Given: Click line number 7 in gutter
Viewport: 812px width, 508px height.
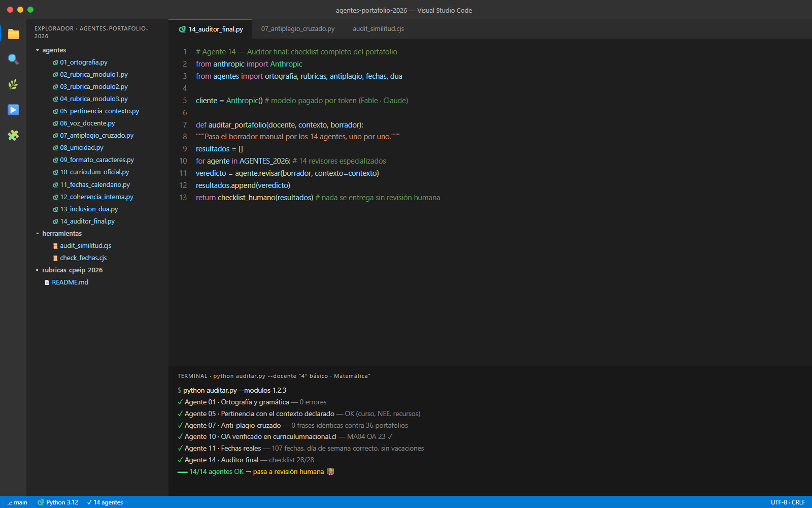Looking at the screenshot, I should 185,125.
